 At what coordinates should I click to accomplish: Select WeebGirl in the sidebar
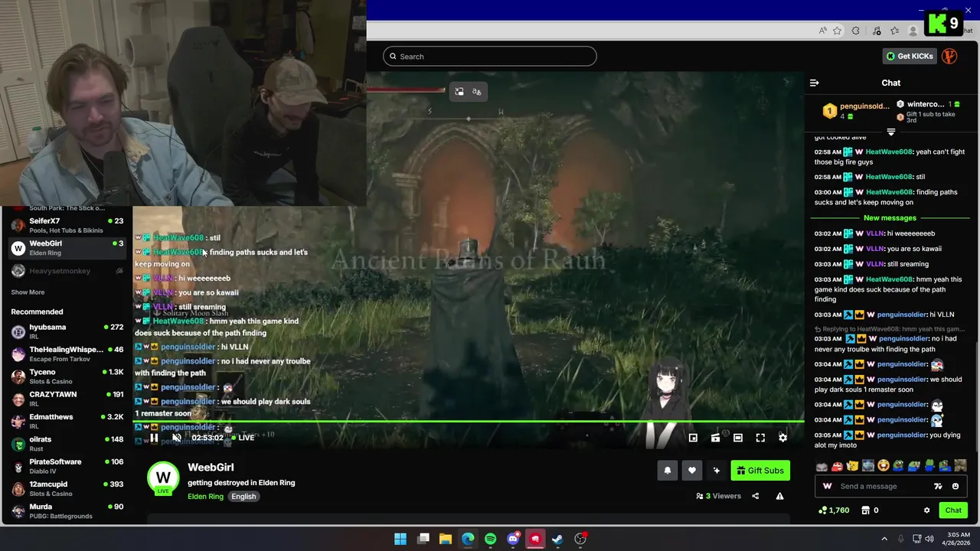(x=67, y=247)
